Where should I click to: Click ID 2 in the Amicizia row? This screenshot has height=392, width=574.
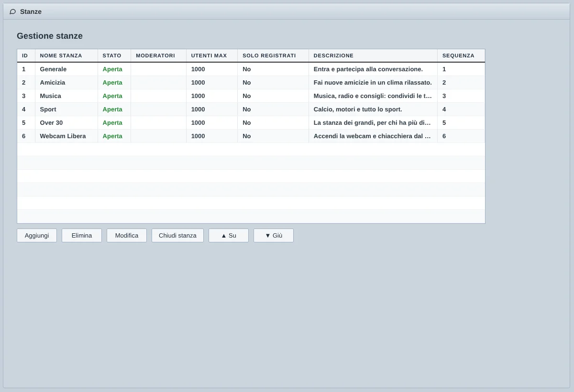tap(24, 83)
